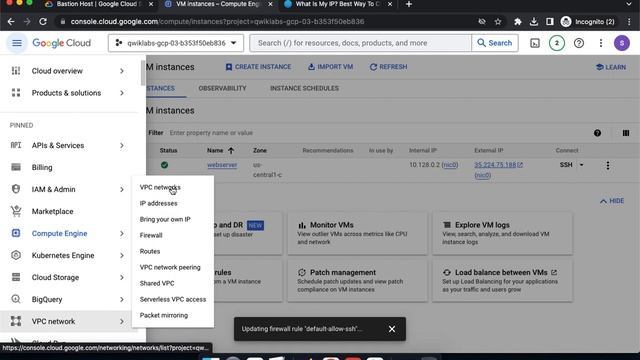Collapse related actions with HIDE
This screenshot has width=640, height=360.
point(612,201)
